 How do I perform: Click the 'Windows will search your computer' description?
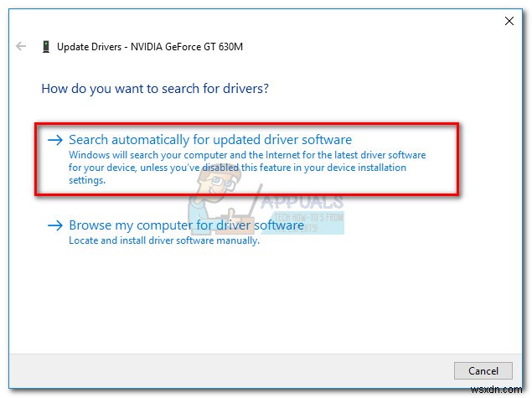[247, 168]
